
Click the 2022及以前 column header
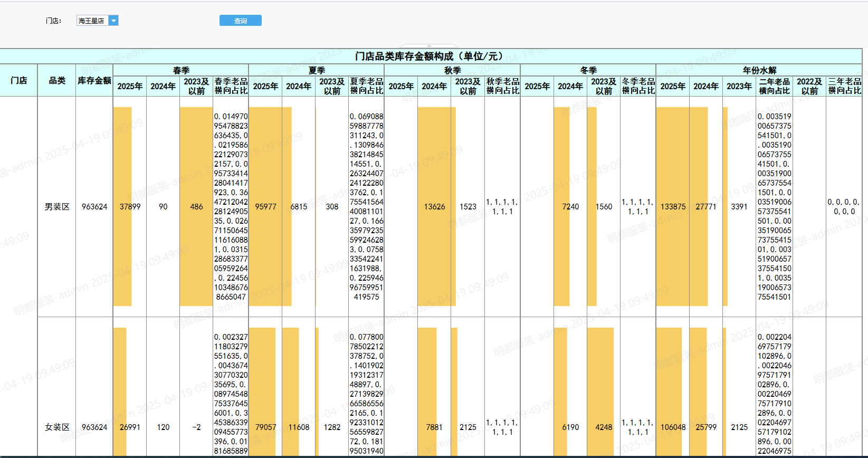coord(809,86)
